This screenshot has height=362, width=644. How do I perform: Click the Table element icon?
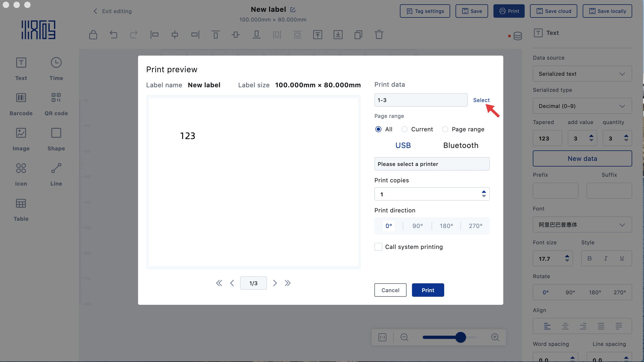(x=21, y=204)
